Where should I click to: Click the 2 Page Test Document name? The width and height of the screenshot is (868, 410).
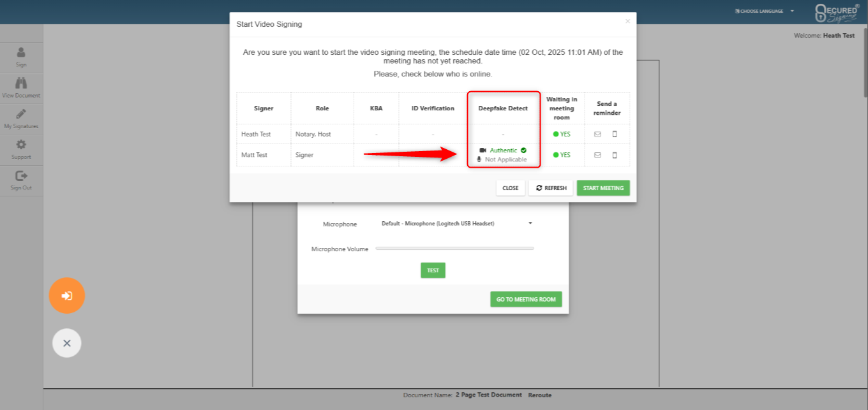488,395
